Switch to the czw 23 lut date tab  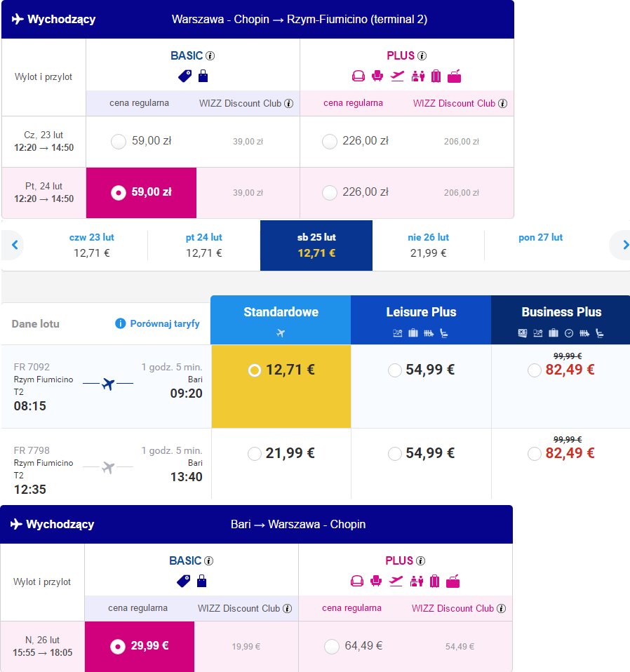pos(92,245)
